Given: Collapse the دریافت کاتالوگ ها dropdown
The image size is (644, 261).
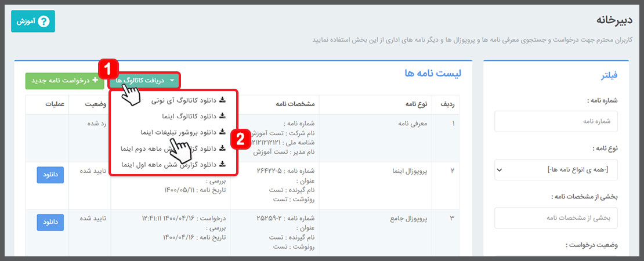Looking at the screenshot, I should 144,81.
